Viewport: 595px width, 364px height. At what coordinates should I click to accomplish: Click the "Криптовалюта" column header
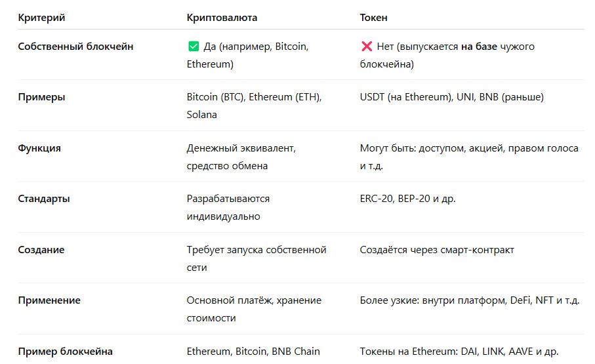pyautogui.click(x=222, y=18)
